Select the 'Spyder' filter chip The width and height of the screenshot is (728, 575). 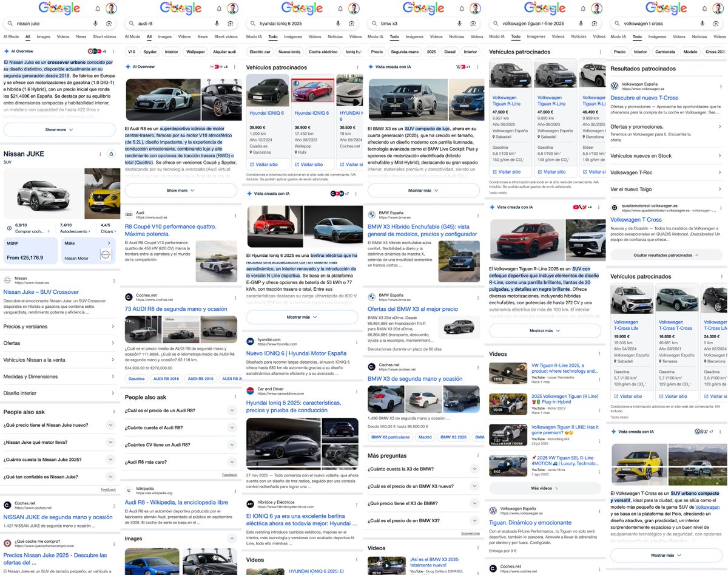pyautogui.click(x=150, y=52)
